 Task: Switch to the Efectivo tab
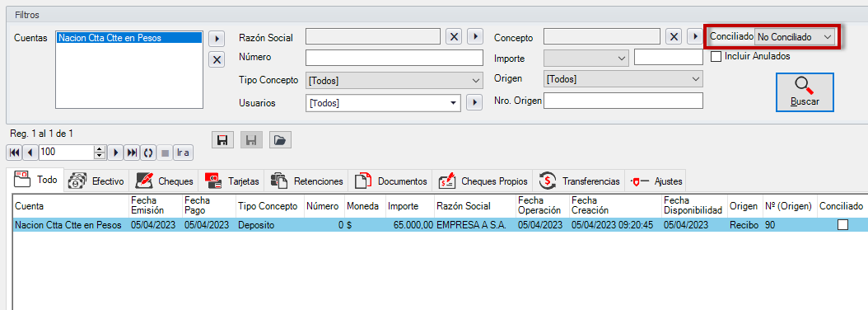tap(96, 181)
